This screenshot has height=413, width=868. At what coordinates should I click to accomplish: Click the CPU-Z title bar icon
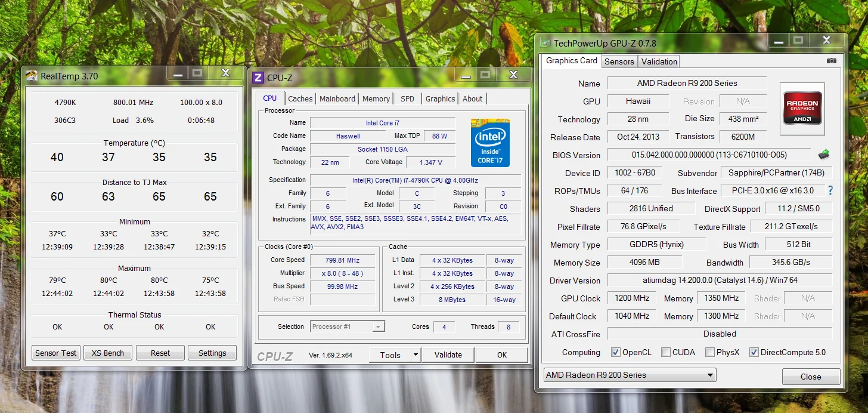(258, 78)
